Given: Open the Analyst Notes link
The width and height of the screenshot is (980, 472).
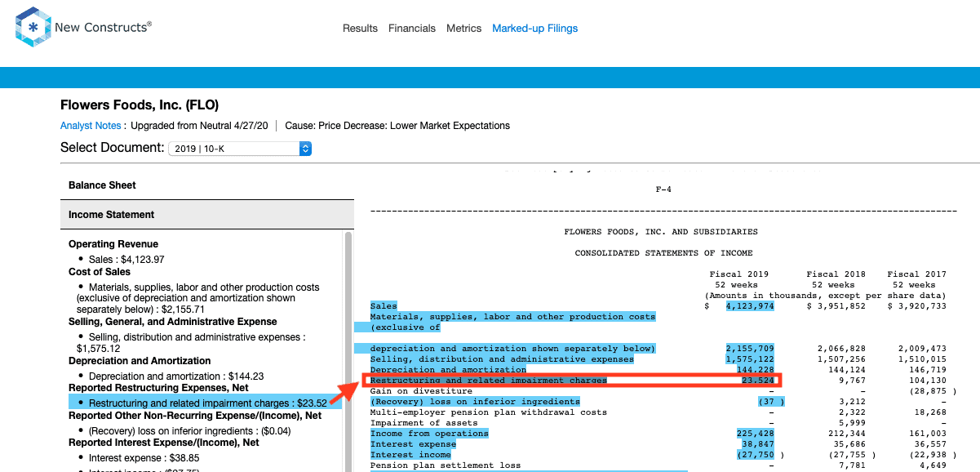Looking at the screenshot, I should coord(91,126).
